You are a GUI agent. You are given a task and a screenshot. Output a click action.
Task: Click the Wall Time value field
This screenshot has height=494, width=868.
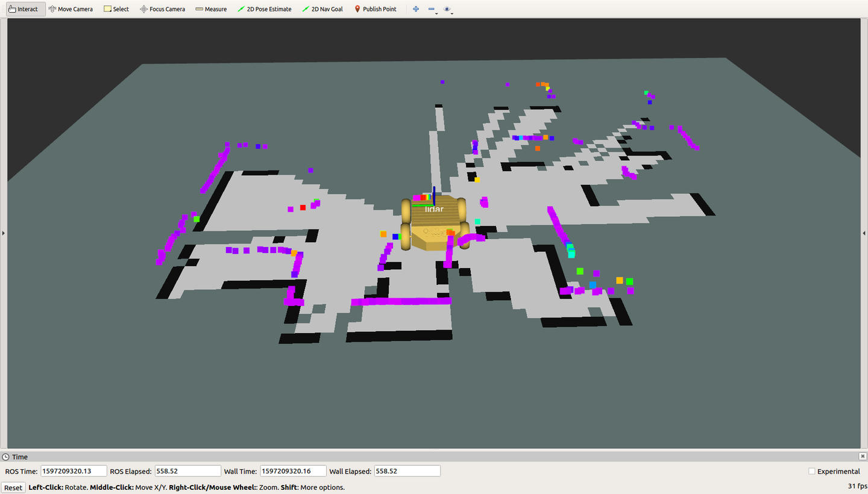tap(293, 471)
